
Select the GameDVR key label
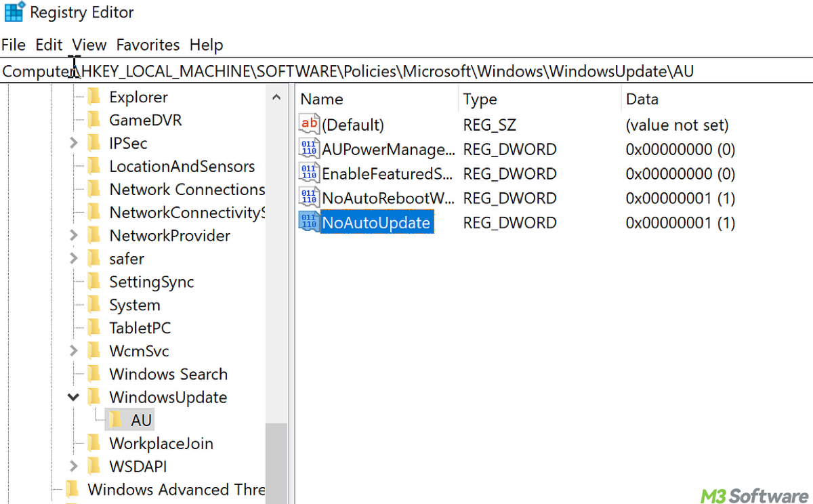tap(146, 120)
